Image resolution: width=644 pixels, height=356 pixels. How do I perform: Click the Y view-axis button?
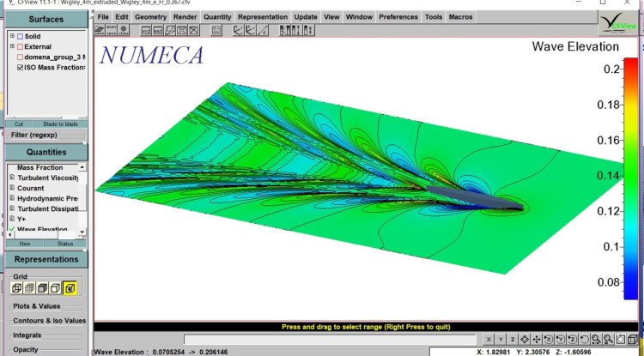click(501, 339)
